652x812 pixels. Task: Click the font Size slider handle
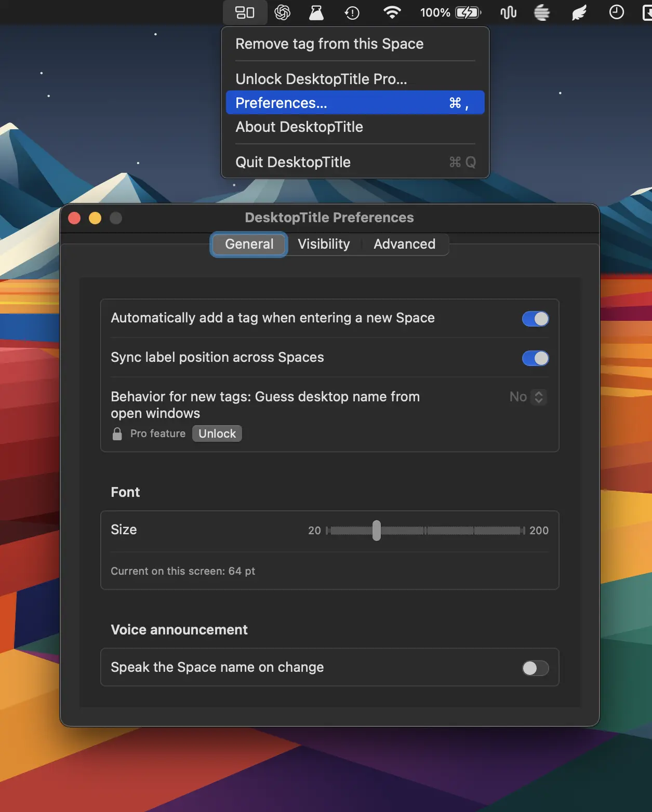(x=377, y=531)
